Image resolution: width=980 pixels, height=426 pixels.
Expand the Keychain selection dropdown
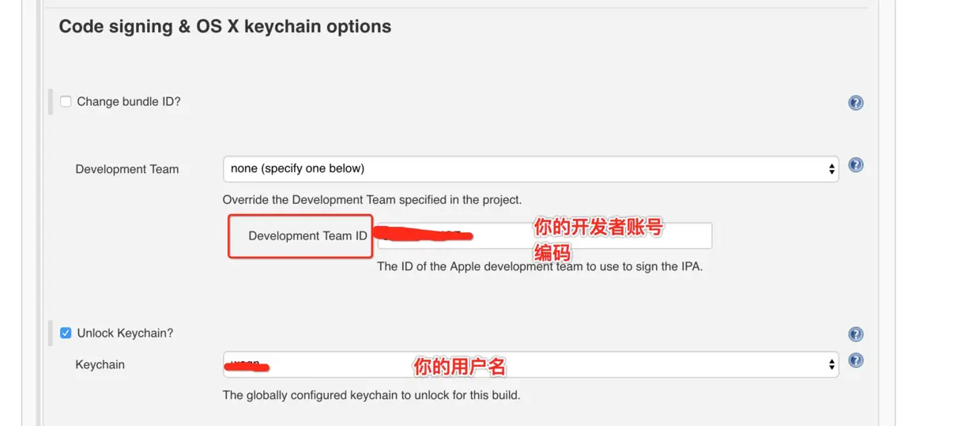530,364
